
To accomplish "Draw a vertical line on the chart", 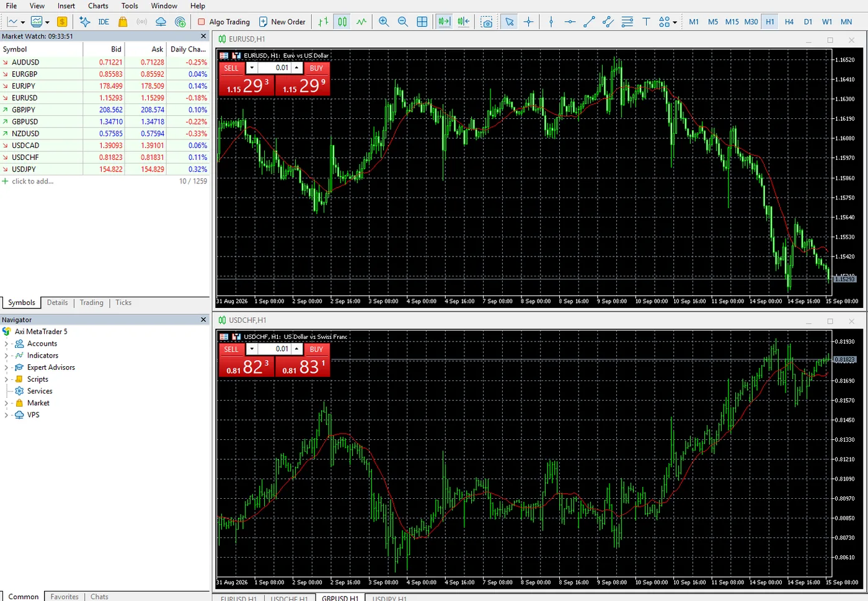I will [x=551, y=22].
